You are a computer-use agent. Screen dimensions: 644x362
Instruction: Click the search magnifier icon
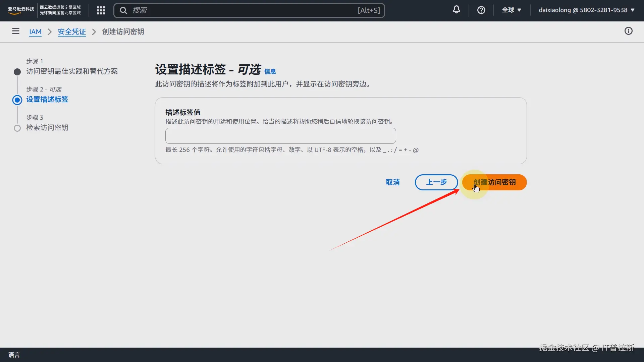point(123,10)
